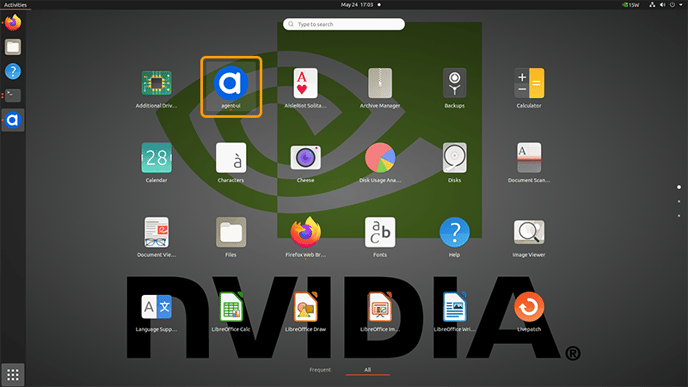Click the Type to search field
The width and height of the screenshot is (688, 387).
tap(344, 24)
